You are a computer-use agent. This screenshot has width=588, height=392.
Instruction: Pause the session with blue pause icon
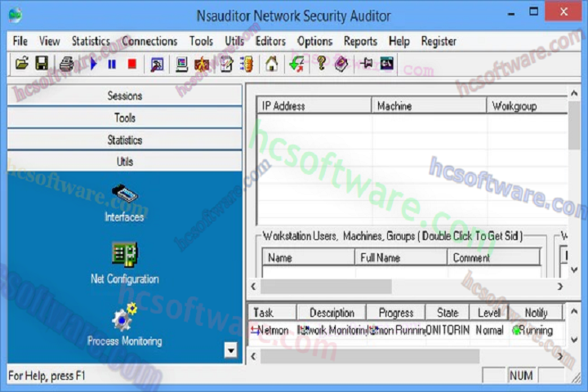click(112, 65)
